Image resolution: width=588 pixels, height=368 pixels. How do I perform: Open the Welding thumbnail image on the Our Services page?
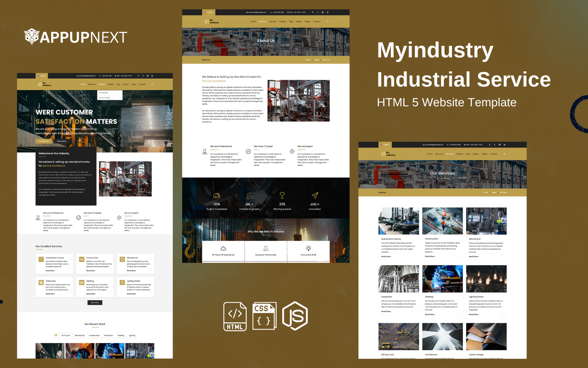click(442, 279)
